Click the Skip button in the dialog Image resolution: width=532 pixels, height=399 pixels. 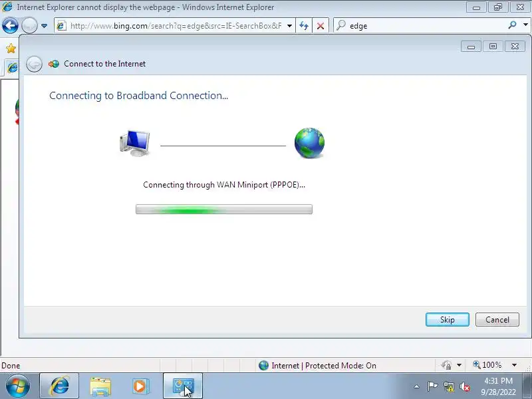pos(447,320)
